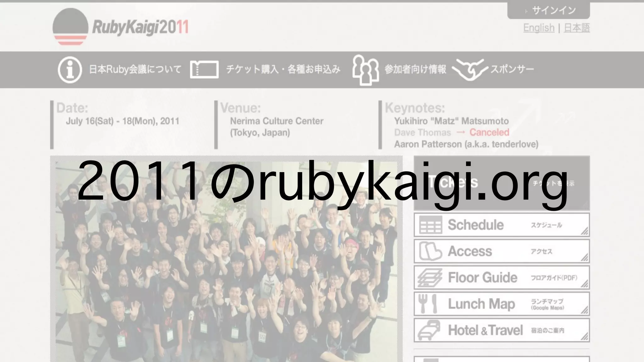Click the group photo of attendees
Viewport: 644px width, 362px height.
(x=226, y=270)
